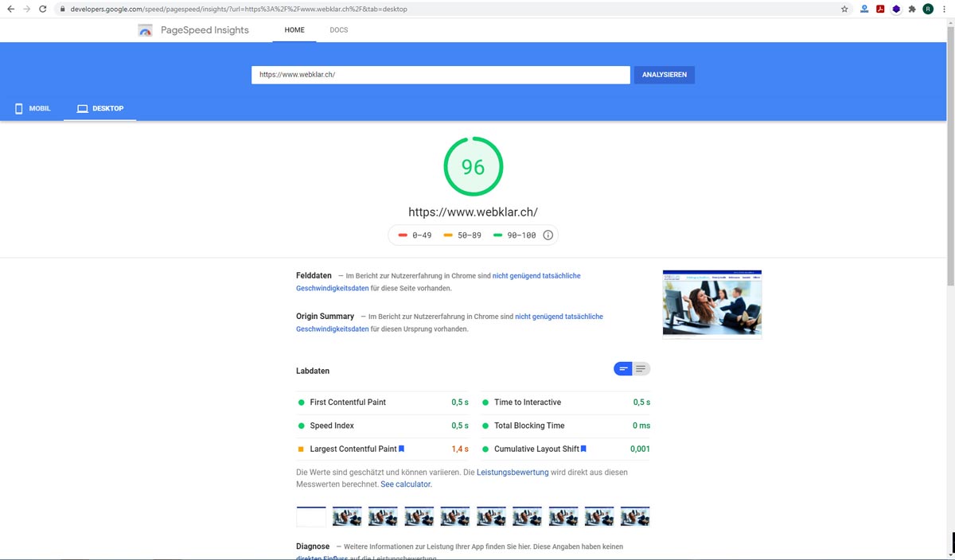Viewport: 955px width, 560px height.
Task: Click the PageSpeed Insights logo icon
Action: point(145,30)
